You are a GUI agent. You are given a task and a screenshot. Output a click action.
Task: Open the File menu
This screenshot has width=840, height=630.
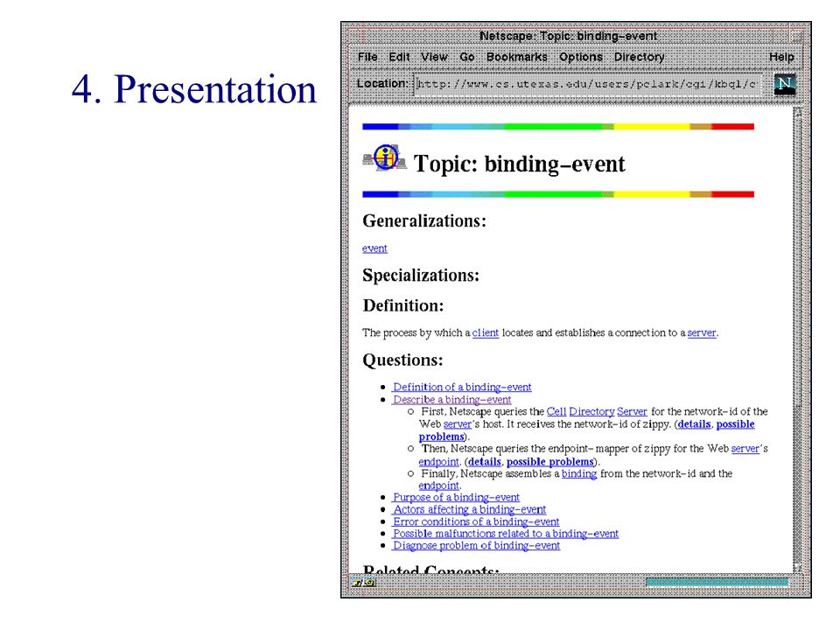tap(367, 57)
